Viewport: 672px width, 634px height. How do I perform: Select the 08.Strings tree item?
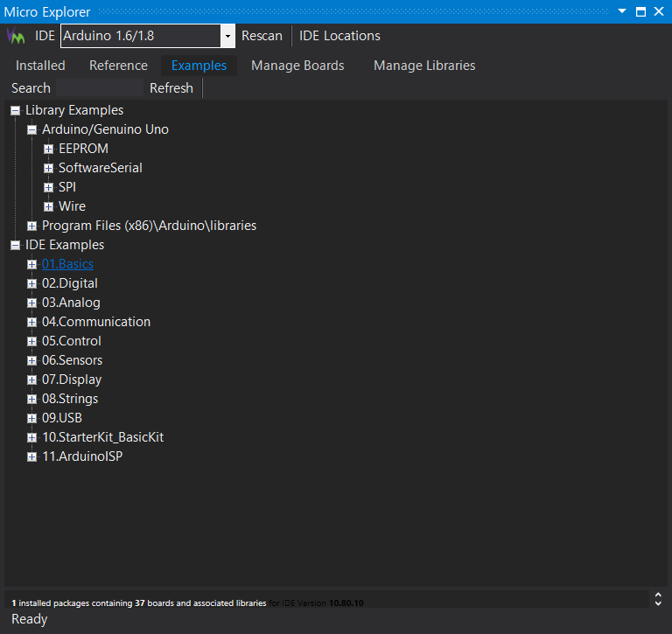[x=70, y=399]
